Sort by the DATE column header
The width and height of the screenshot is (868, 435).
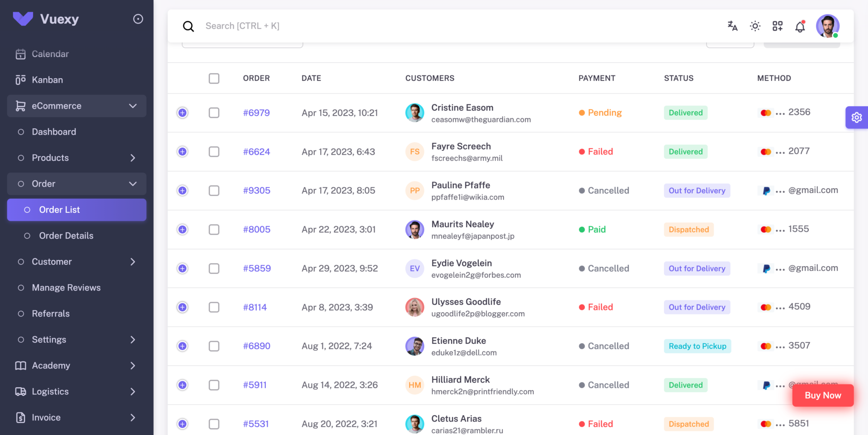pyautogui.click(x=311, y=78)
